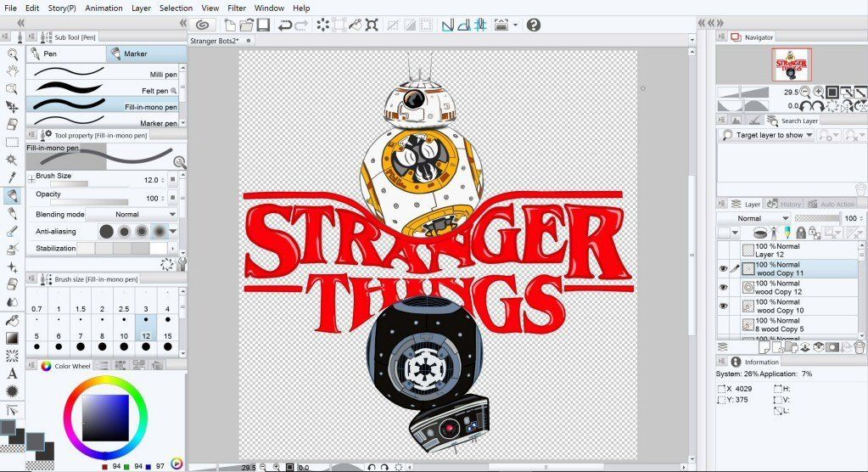
Task: Show the Layer 12 layer
Action: [723, 250]
